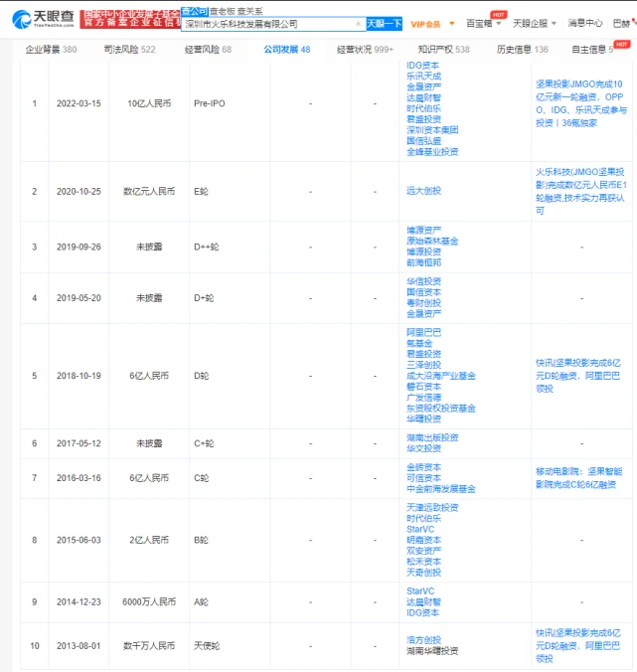Image resolution: width=637 pixels, height=672 pixels.
Task: Open the 经营状况 999+ tab
Action: coord(365,50)
